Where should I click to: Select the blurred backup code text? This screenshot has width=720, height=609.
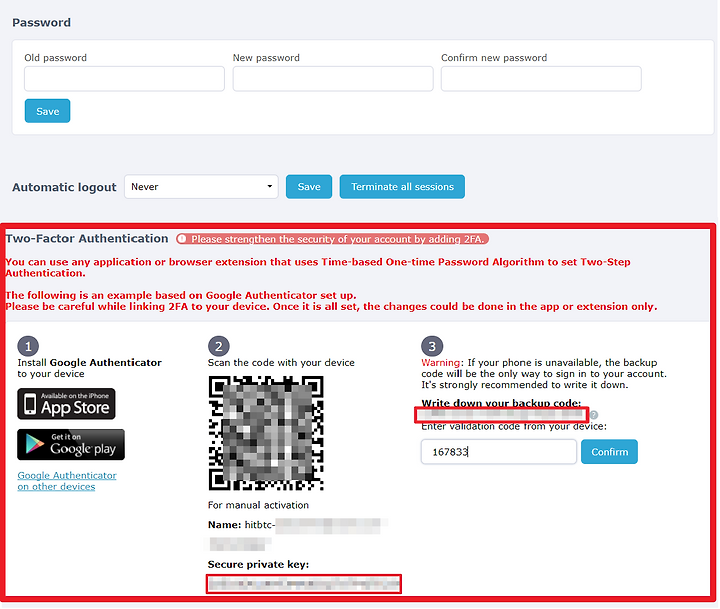pyautogui.click(x=501, y=415)
